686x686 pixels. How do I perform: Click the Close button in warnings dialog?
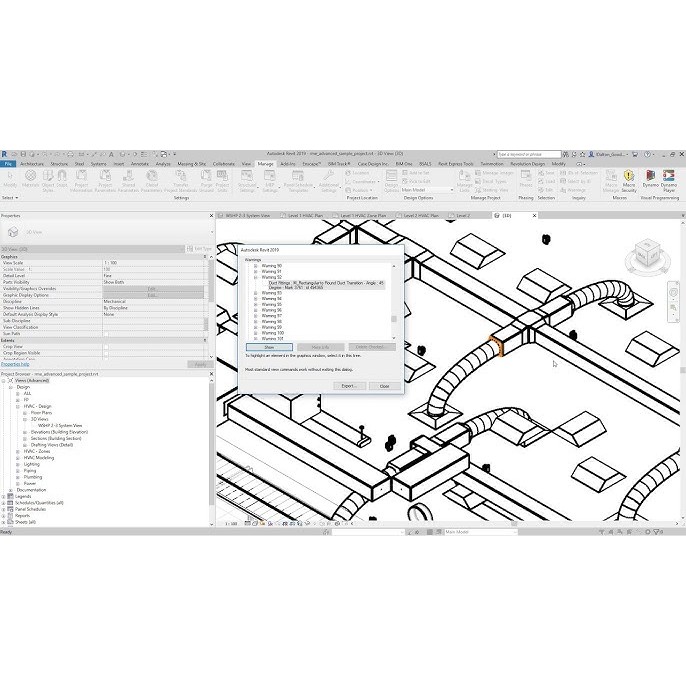tap(385, 386)
